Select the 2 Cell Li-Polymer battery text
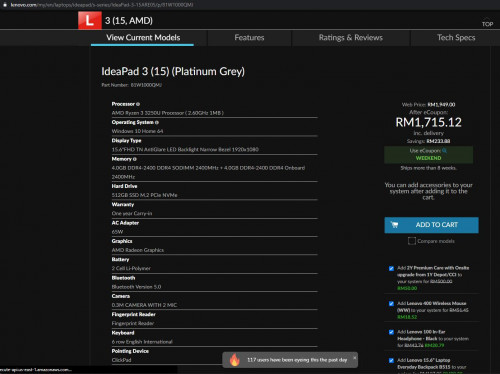 [131, 268]
